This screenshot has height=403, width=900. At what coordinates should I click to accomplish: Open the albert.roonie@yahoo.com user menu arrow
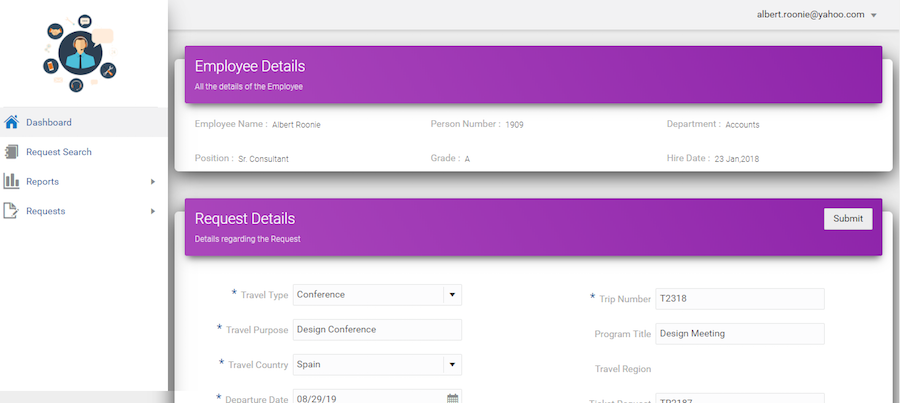point(874,16)
